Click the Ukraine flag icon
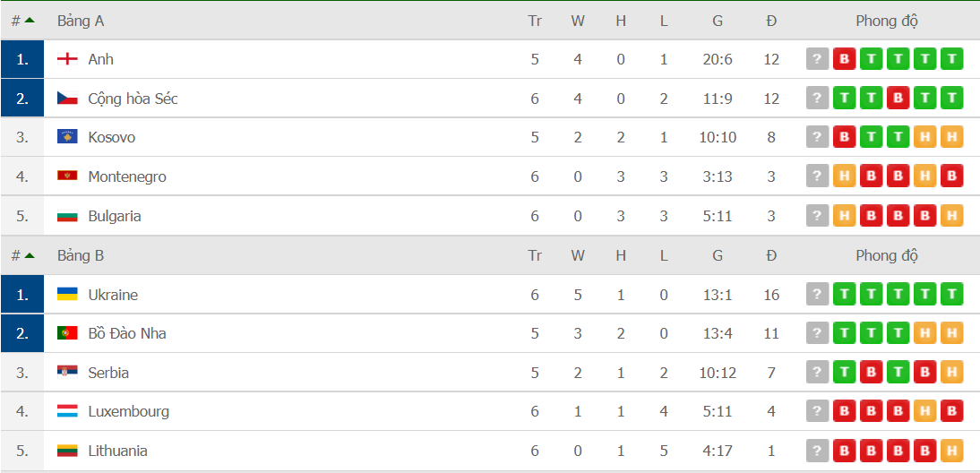 coord(67,295)
